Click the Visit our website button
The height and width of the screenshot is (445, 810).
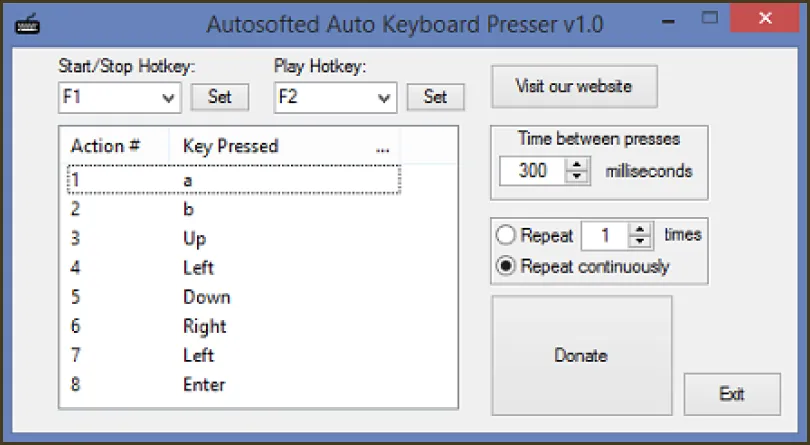(574, 86)
